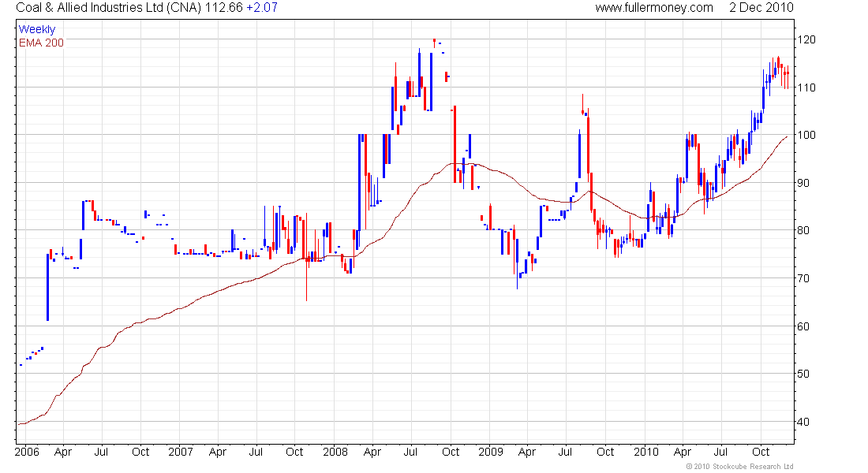Click the copyright Stockcube Research Ltd text

739,467
